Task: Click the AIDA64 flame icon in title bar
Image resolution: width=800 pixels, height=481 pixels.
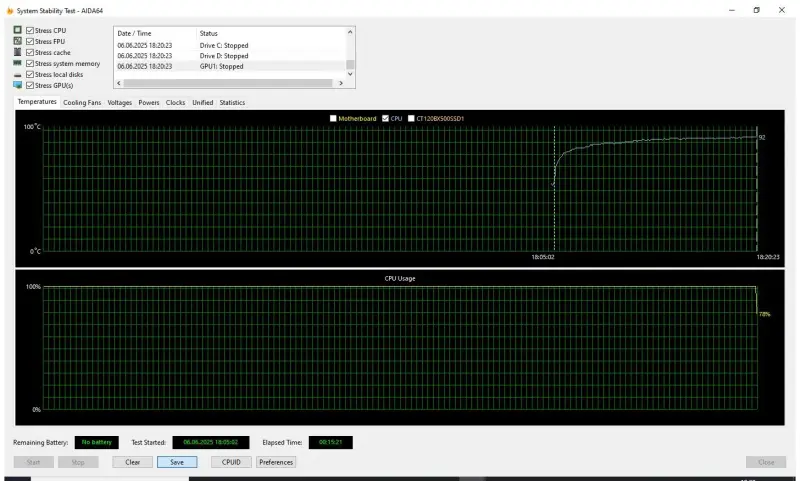Action: pos(10,10)
